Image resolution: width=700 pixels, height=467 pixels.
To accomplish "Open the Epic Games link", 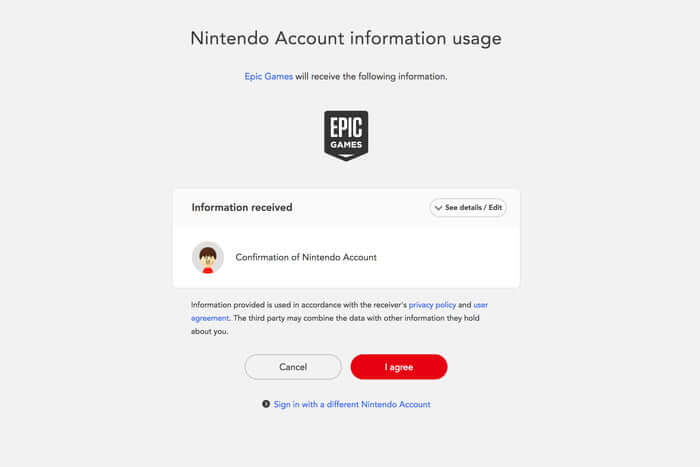I will [x=269, y=76].
